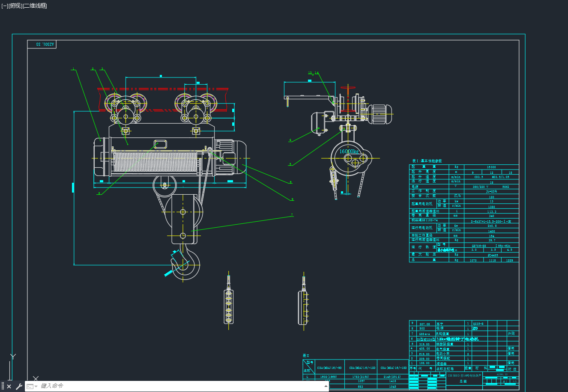Select the 1229 total weight value
The width and height of the screenshot is (568, 392).
click(509, 260)
